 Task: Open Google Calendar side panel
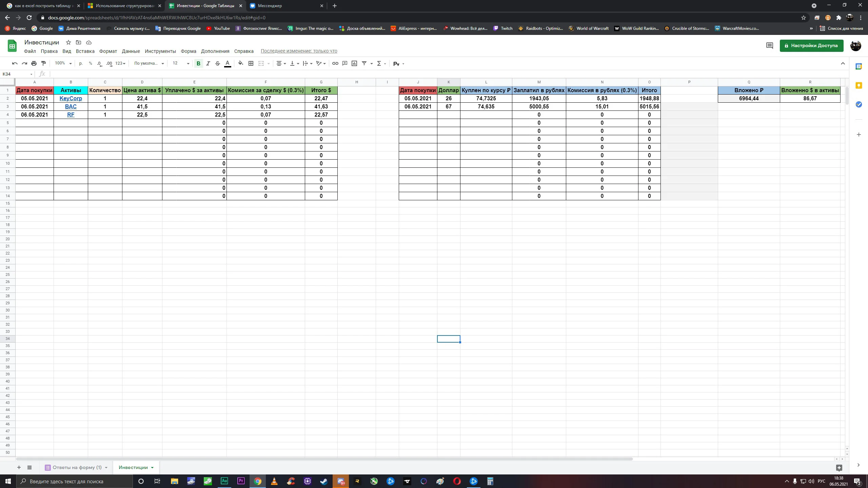point(859,66)
